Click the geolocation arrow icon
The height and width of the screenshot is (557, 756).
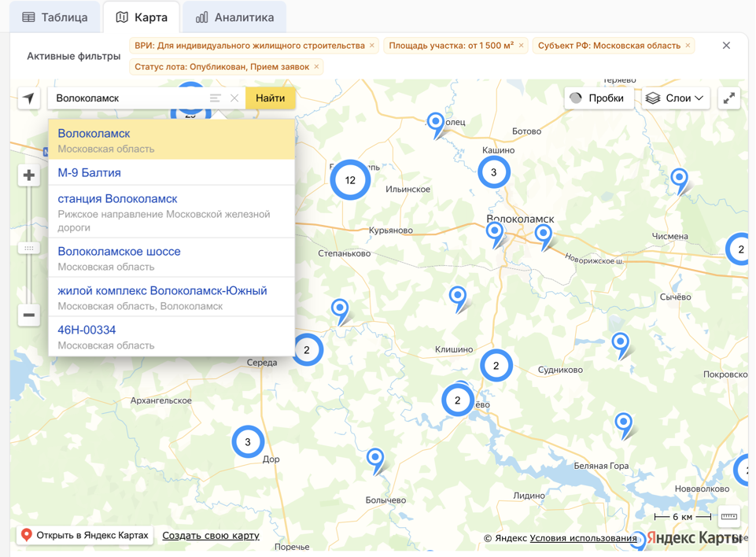point(29,98)
